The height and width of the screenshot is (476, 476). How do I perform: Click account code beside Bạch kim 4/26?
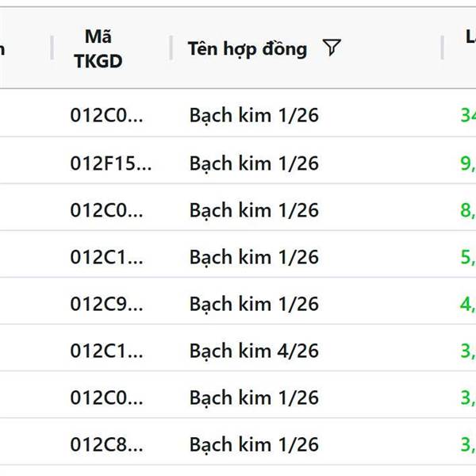tap(106, 351)
